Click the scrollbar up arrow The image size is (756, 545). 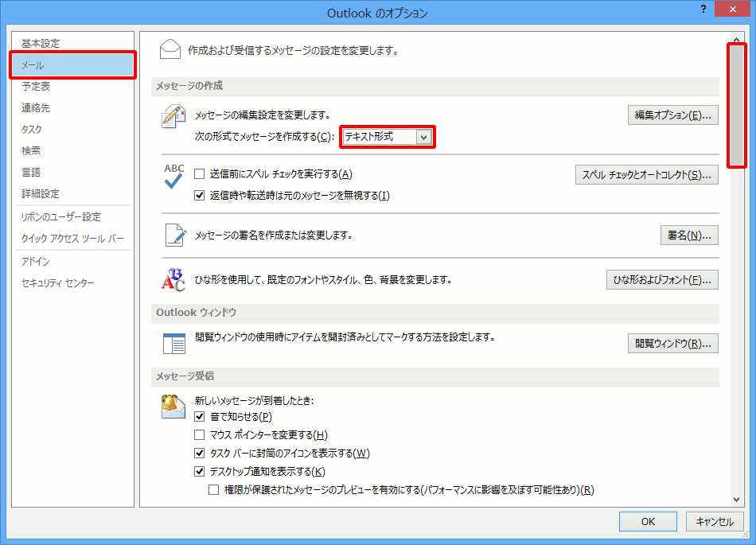[736, 39]
